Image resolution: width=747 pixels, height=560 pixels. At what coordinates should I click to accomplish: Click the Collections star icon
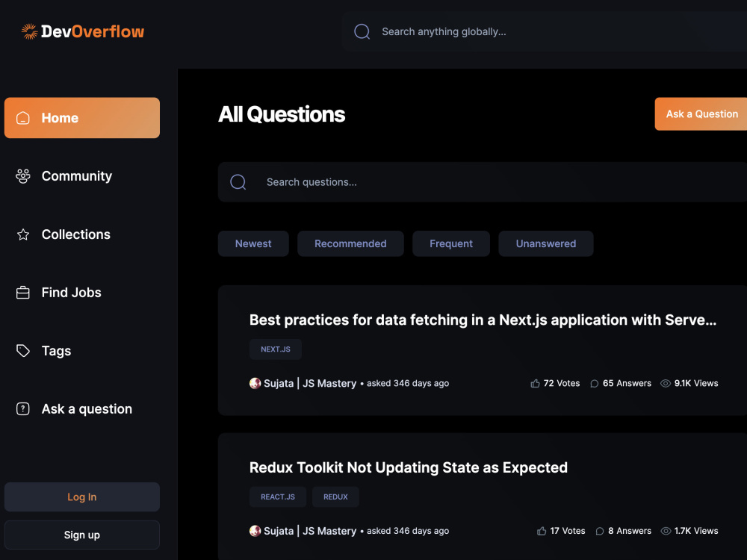[23, 234]
